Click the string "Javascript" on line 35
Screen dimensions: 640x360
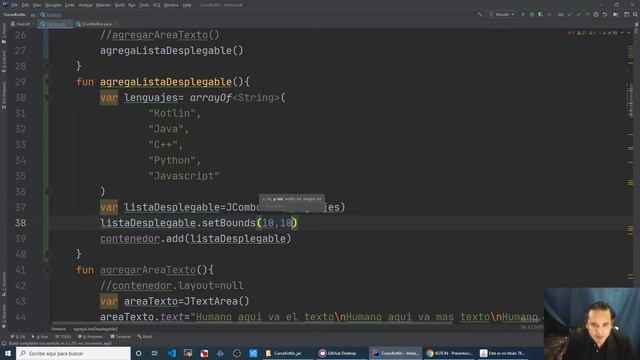(x=184, y=176)
